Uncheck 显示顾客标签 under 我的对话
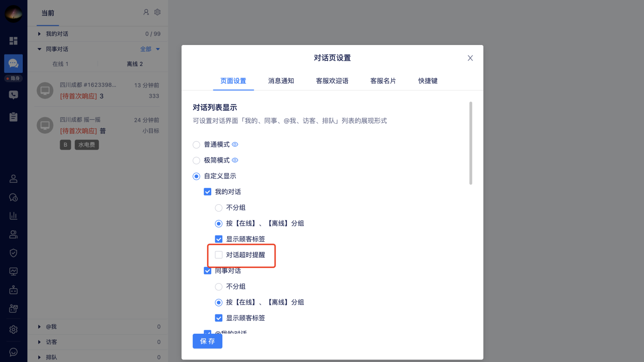Image resolution: width=644 pixels, height=362 pixels. click(219, 239)
